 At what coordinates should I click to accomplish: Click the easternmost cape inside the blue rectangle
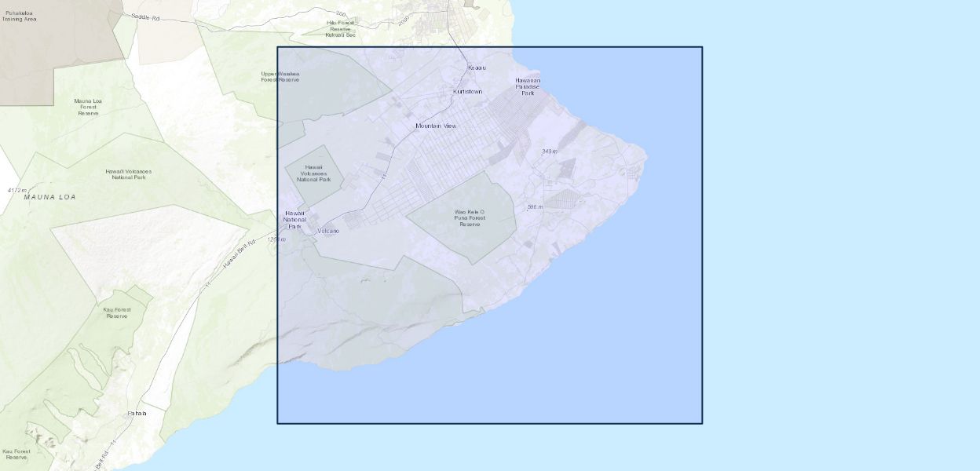[x=646, y=157]
